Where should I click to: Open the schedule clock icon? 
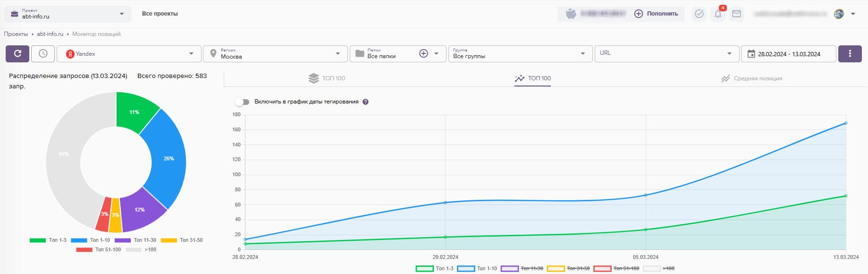[43, 54]
